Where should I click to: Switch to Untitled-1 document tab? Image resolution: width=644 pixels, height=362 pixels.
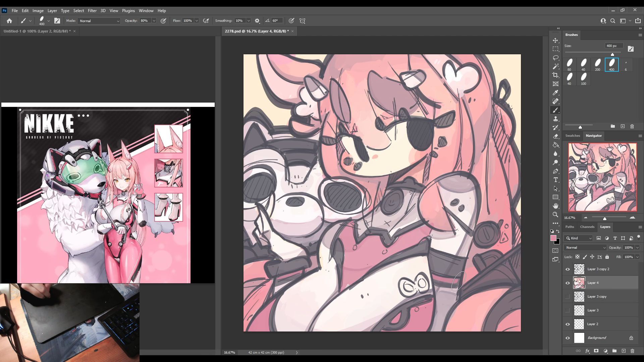pos(37,31)
